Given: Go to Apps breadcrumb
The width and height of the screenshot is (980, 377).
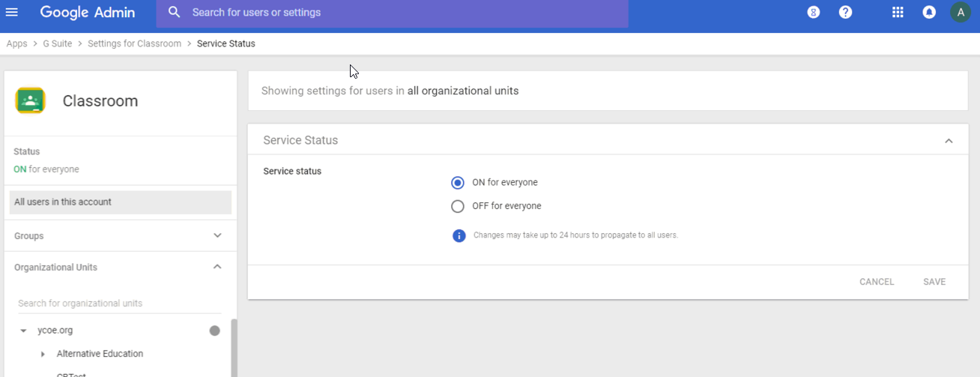Looking at the screenshot, I should [x=16, y=43].
